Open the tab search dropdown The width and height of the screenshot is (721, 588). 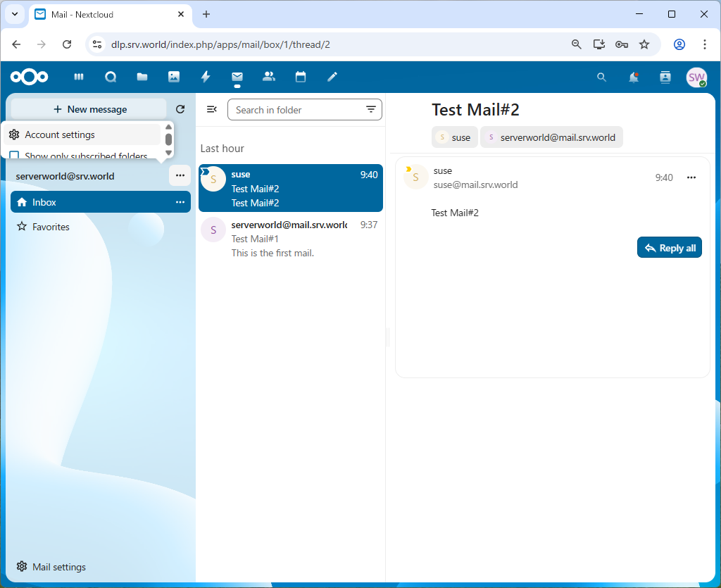[x=15, y=14]
